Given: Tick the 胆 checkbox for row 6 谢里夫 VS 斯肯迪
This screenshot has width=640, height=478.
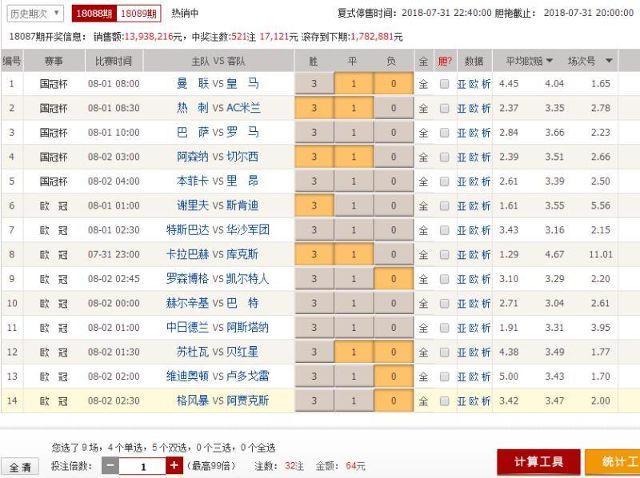Looking at the screenshot, I should click(x=444, y=206).
